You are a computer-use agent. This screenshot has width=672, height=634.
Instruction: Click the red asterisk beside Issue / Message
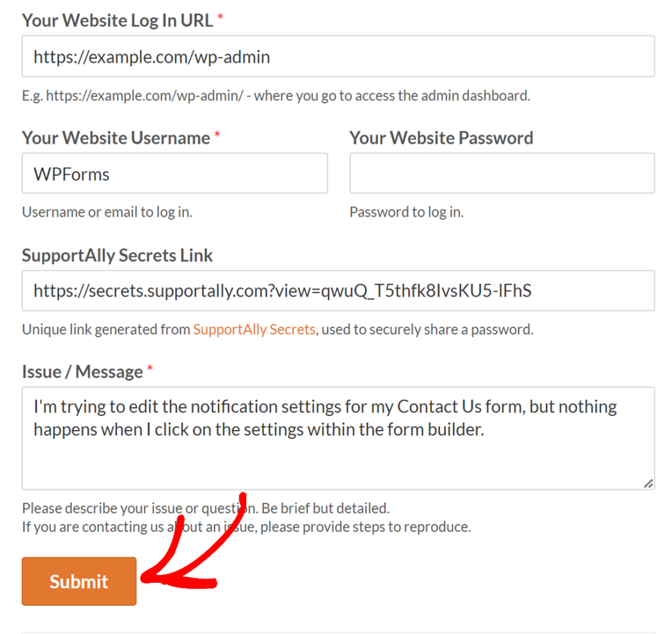150,368
